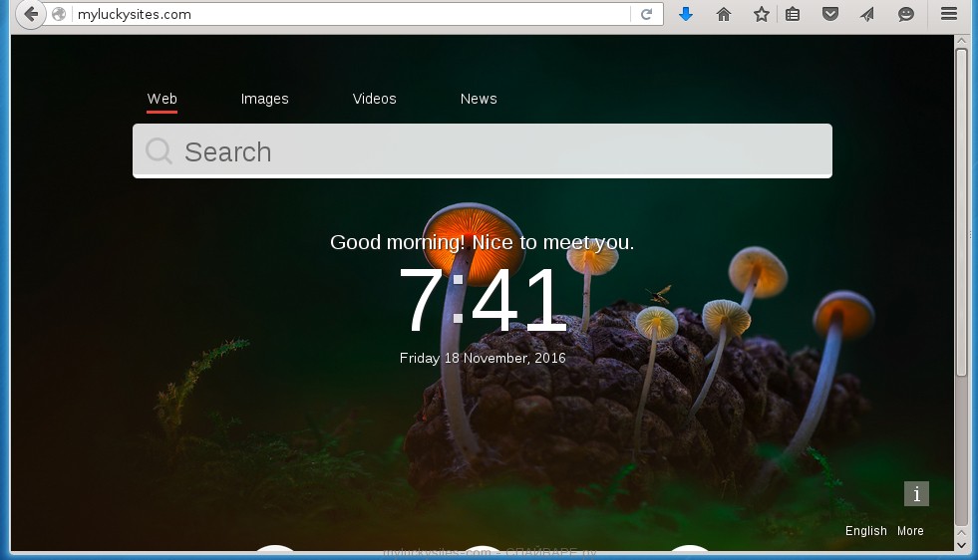This screenshot has height=560, width=978.
Task: Show bookmarks list icon in toolbar
Action: 793,14
